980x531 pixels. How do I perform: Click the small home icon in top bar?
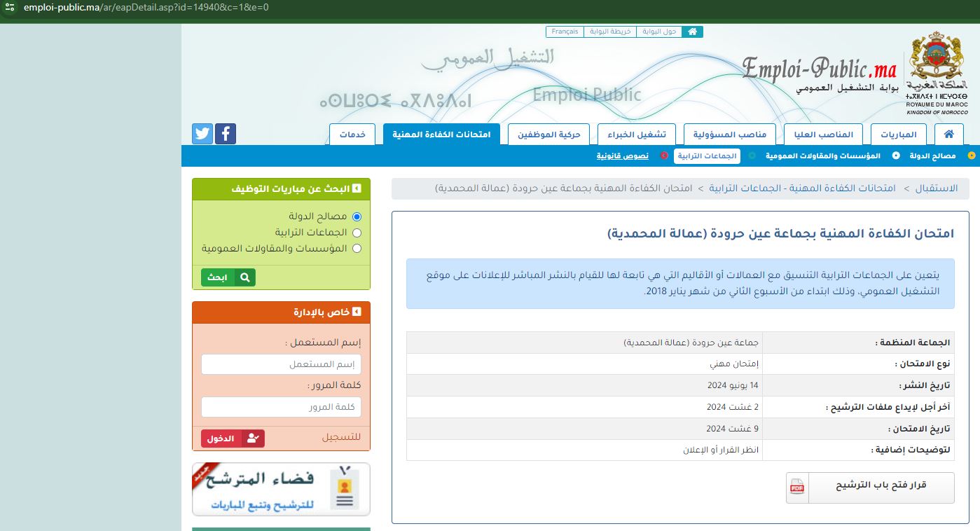point(692,32)
